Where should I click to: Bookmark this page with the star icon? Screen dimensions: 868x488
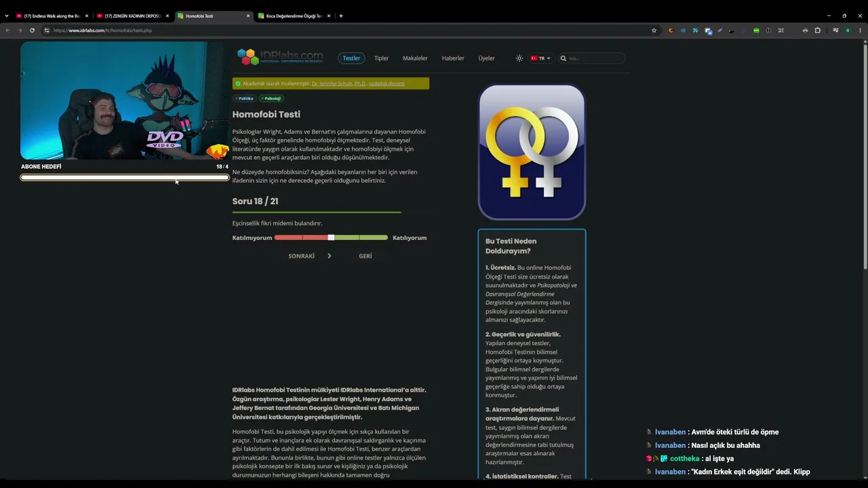point(654,30)
